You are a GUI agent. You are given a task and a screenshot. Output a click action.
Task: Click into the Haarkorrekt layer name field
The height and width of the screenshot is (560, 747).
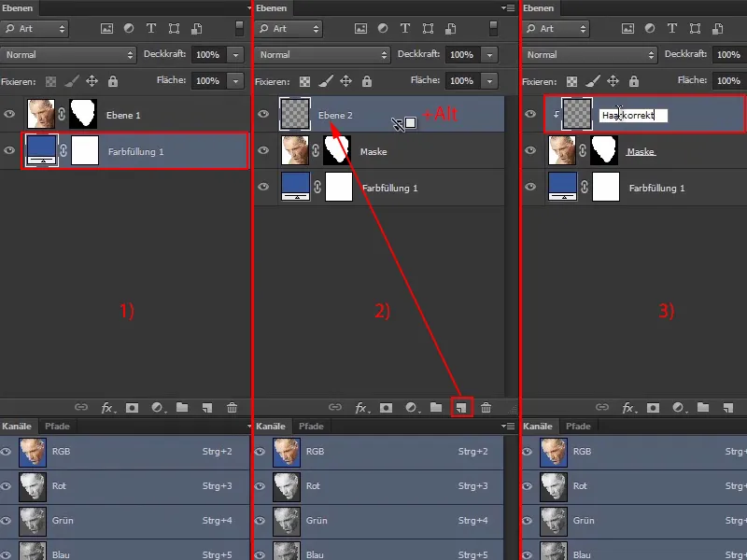[633, 115]
